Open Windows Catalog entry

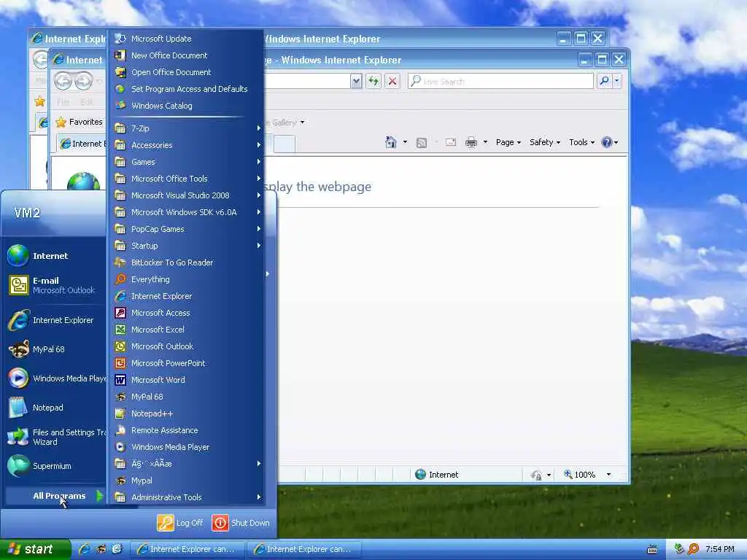click(186, 105)
